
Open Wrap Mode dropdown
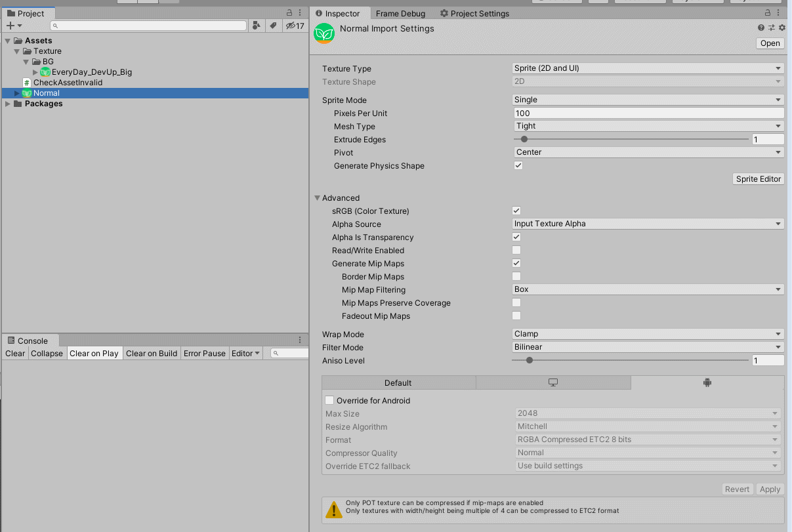click(x=648, y=334)
